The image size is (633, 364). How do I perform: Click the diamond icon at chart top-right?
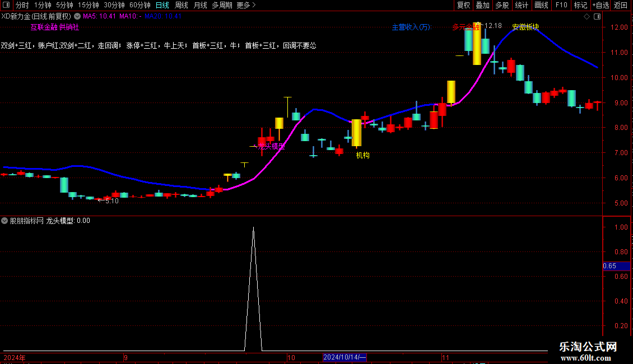tap(587, 17)
